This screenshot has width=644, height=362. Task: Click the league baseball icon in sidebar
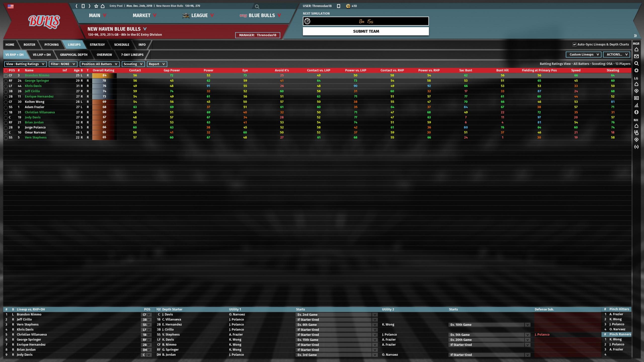pyautogui.click(x=636, y=112)
